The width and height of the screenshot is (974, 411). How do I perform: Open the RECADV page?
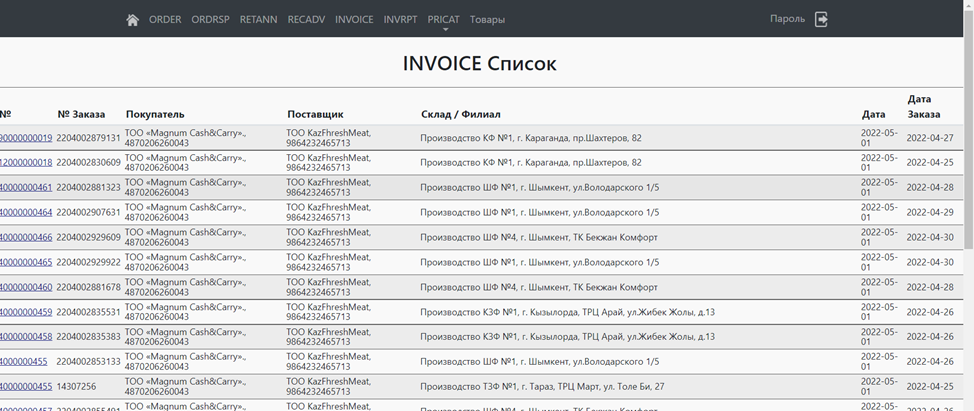(x=306, y=20)
